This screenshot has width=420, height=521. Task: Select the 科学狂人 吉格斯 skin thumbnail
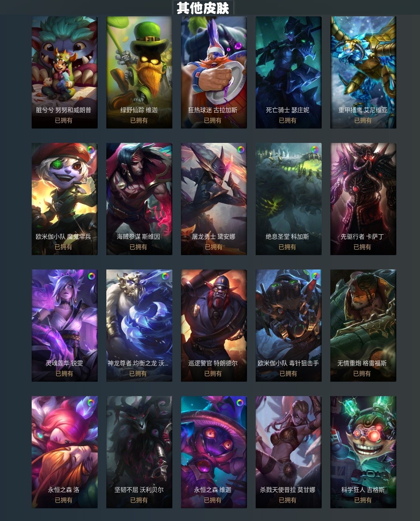(x=363, y=452)
